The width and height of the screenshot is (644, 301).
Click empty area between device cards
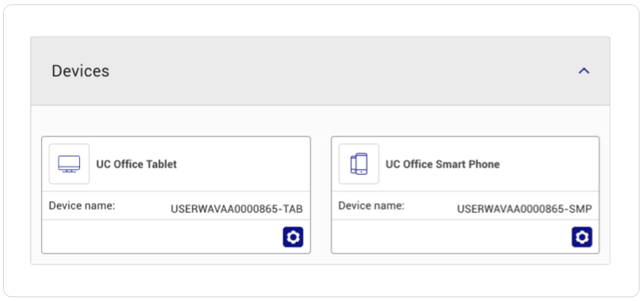pyautogui.click(x=321, y=195)
